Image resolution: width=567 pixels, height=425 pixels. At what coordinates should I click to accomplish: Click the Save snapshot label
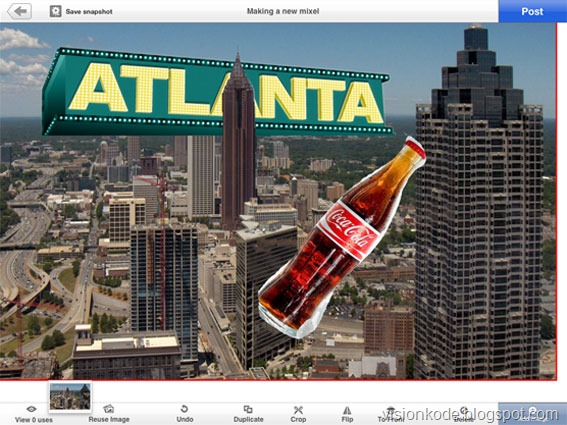point(89,12)
